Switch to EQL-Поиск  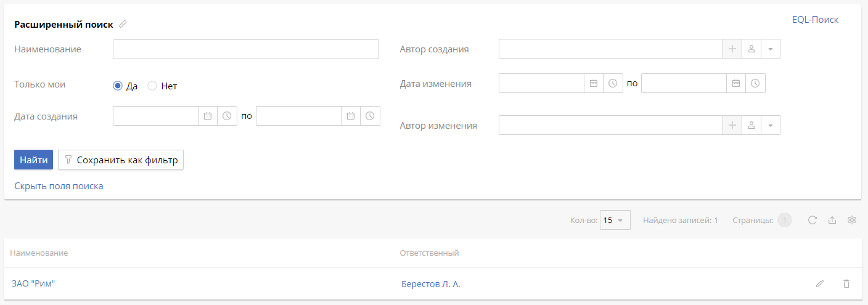coord(815,20)
